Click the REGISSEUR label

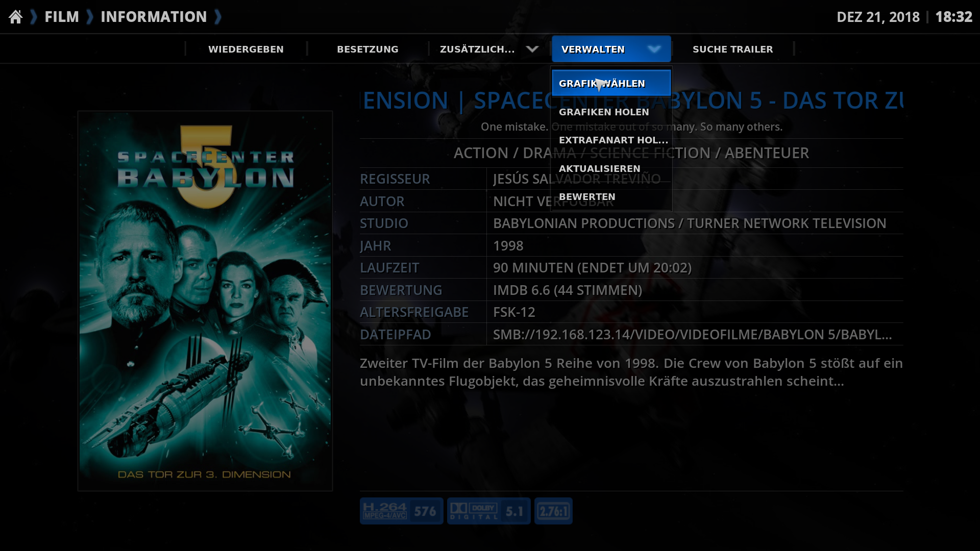pos(395,179)
